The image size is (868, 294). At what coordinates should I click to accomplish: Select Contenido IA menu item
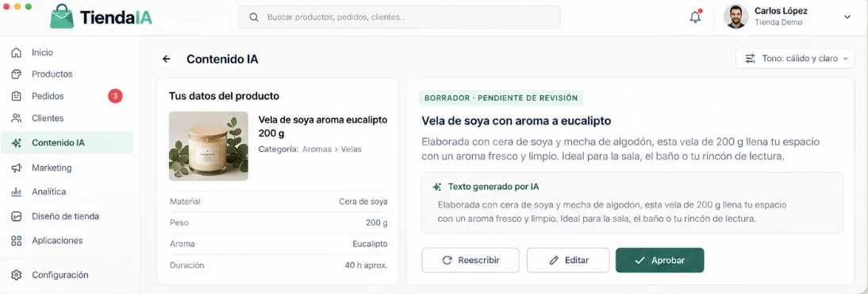[67, 142]
